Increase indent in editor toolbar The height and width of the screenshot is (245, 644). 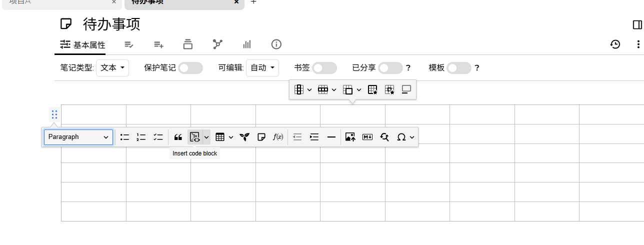(x=314, y=137)
